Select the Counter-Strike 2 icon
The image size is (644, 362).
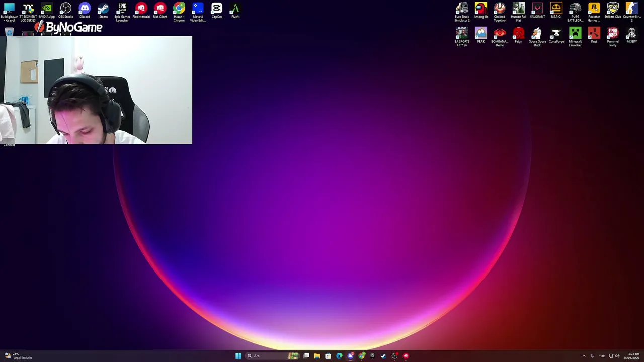(632, 12)
